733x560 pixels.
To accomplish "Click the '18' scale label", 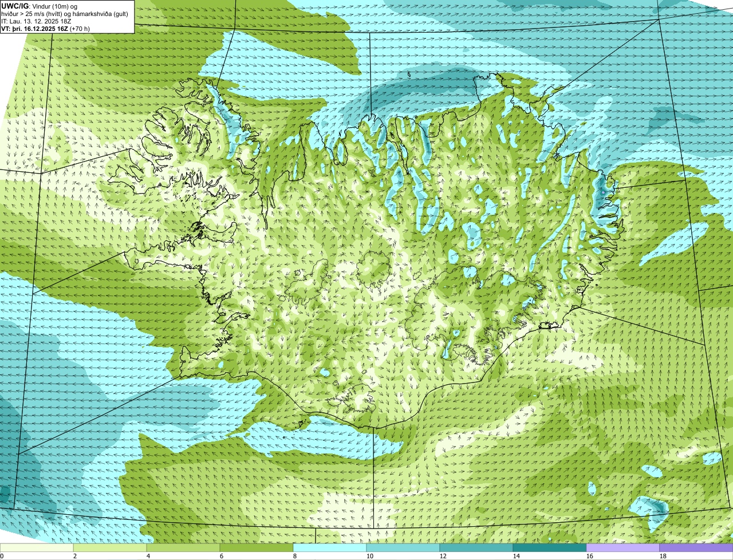I will click(x=663, y=556).
